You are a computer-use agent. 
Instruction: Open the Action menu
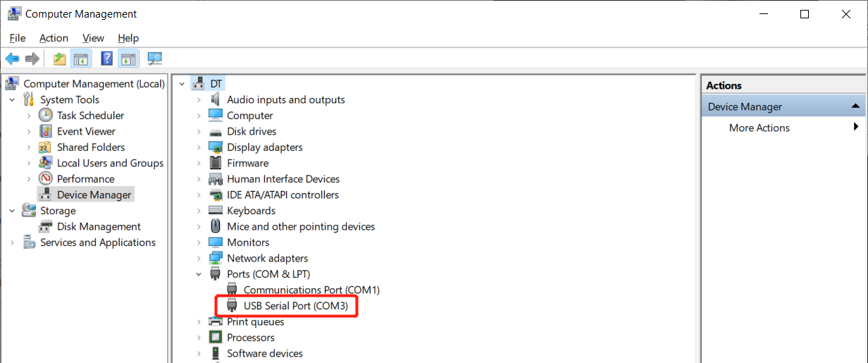click(54, 38)
